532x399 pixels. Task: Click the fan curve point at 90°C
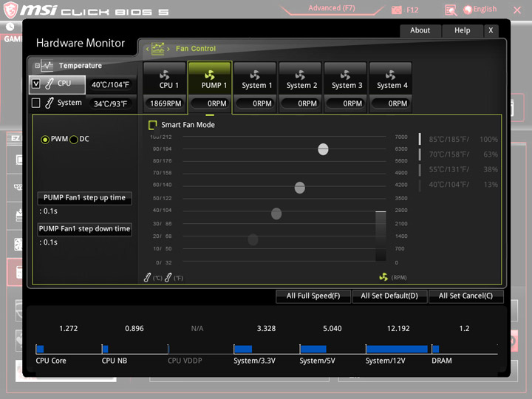323,149
